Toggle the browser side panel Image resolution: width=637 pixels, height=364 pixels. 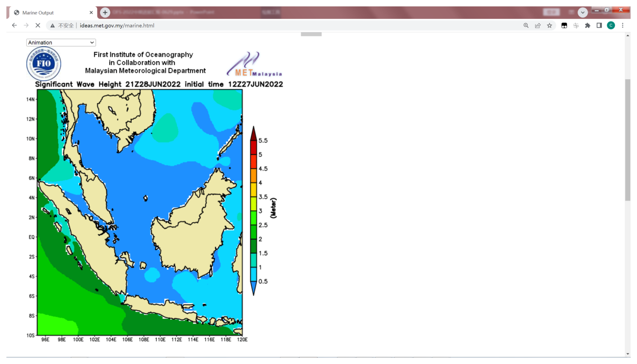coord(599,25)
